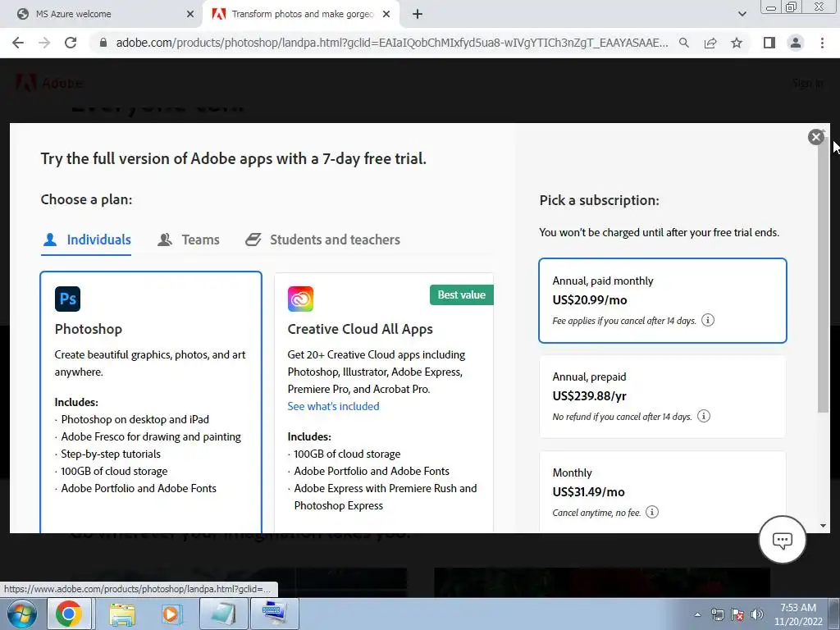The height and width of the screenshot is (630, 840).
Task: Click the network tray icon
Action: pyautogui.click(x=717, y=614)
